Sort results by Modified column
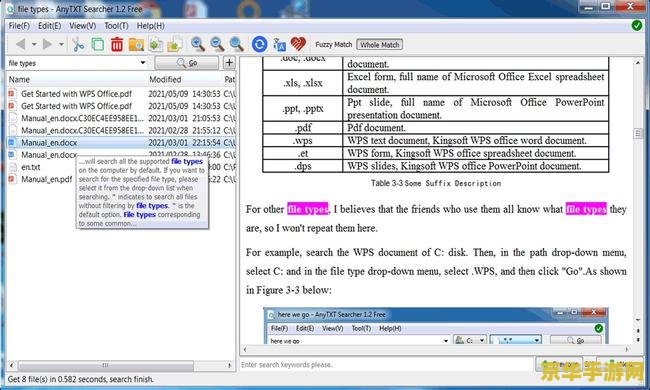The image size is (650, 390). pos(184,79)
